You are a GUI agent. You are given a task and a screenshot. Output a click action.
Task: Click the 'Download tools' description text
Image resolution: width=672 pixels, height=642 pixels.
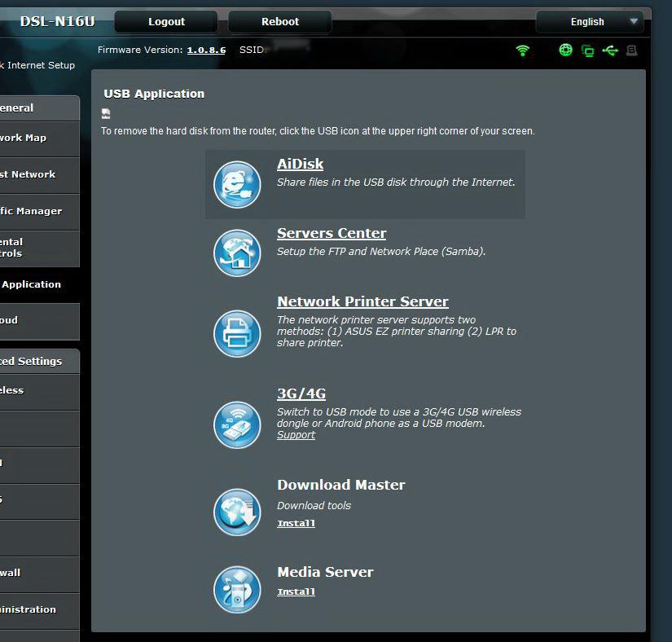[314, 506]
